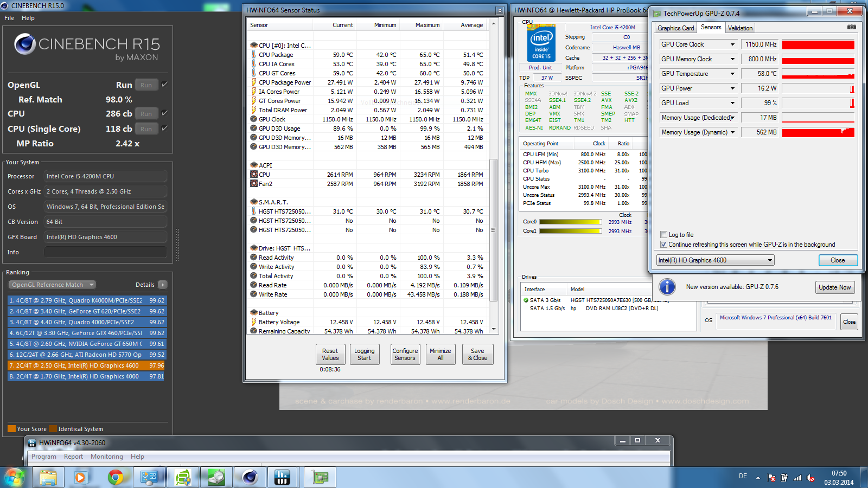Enable the Log to file checkbox
868x488 pixels.
coord(663,235)
